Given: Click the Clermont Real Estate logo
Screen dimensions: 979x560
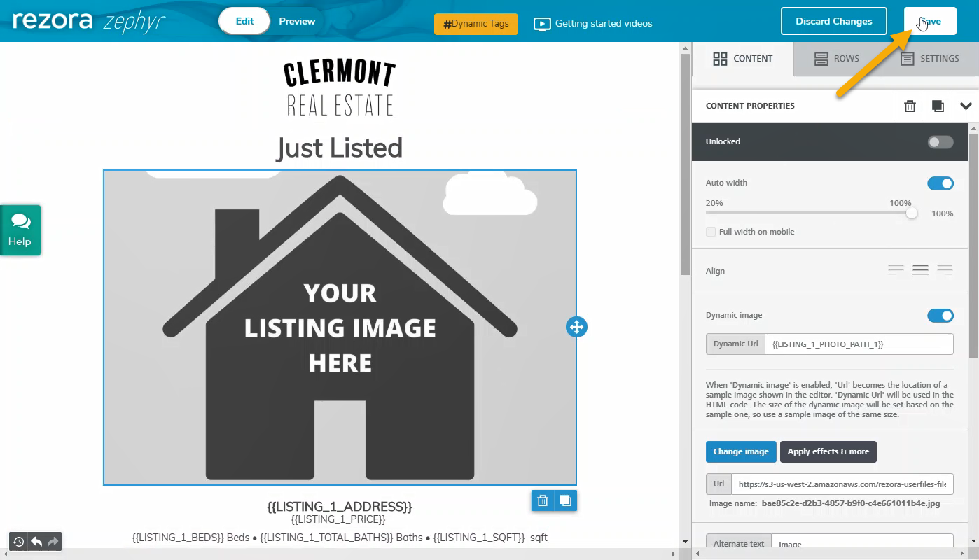Looking at the screenshot, I should (340, 87).
